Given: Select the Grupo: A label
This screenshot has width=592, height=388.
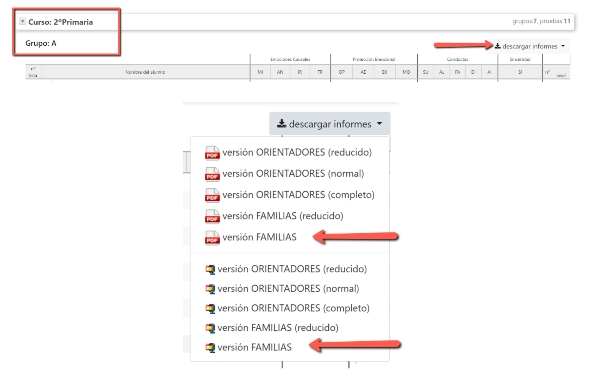Looking at the screenshot, I should [41, 43].
